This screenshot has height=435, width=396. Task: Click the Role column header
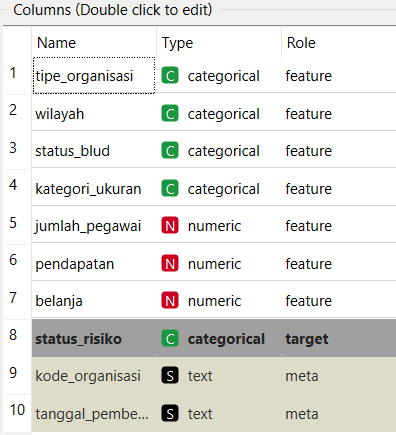[x=339, y=42]
